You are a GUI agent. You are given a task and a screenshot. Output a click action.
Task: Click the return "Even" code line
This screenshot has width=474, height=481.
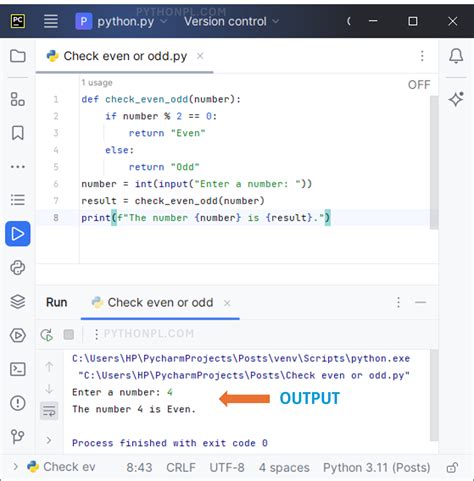click(167, 133)
